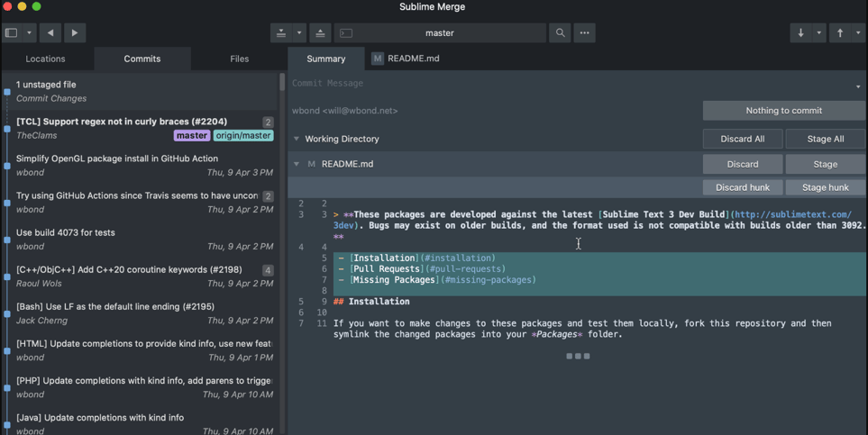Image resolution: width=868 pixels, height=435 pixels.
Task: Toggle the side bar layout icon
Action: pos(11,32)
